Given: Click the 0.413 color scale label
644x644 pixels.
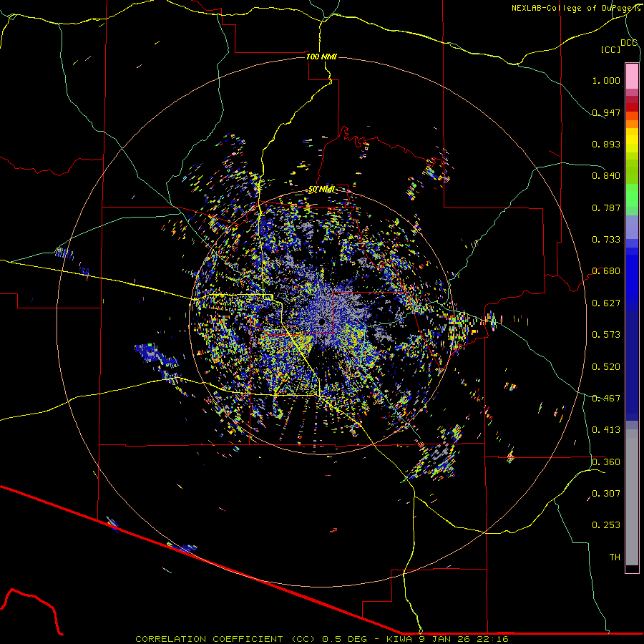Looking at the screenshot, I should click(x=606, y=430).
